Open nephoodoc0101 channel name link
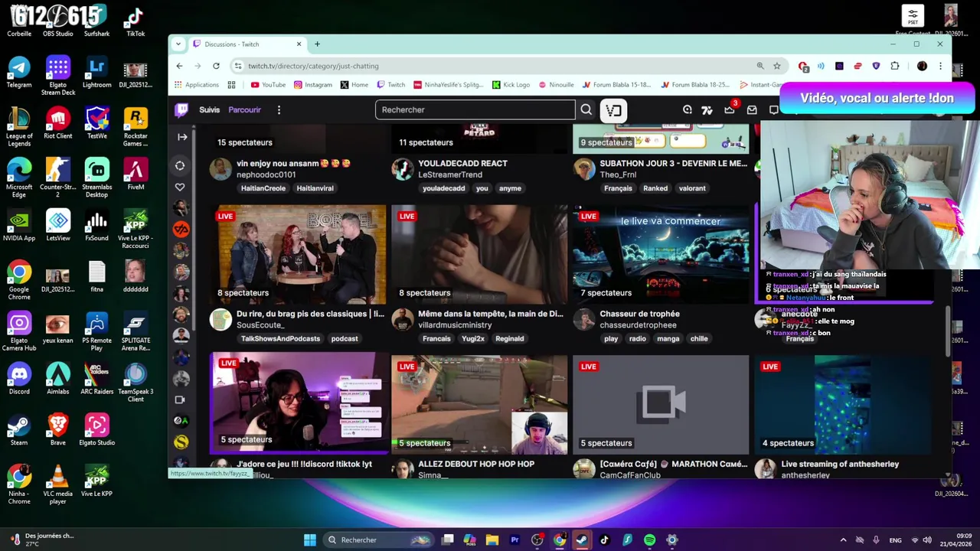 point(266,174)
